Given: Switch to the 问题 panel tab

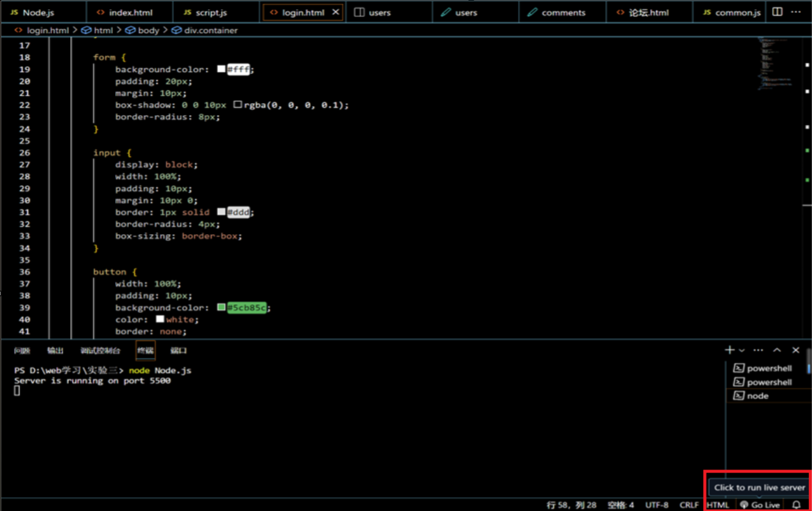Looking at the screenshot, I should (x=22, y=351).
